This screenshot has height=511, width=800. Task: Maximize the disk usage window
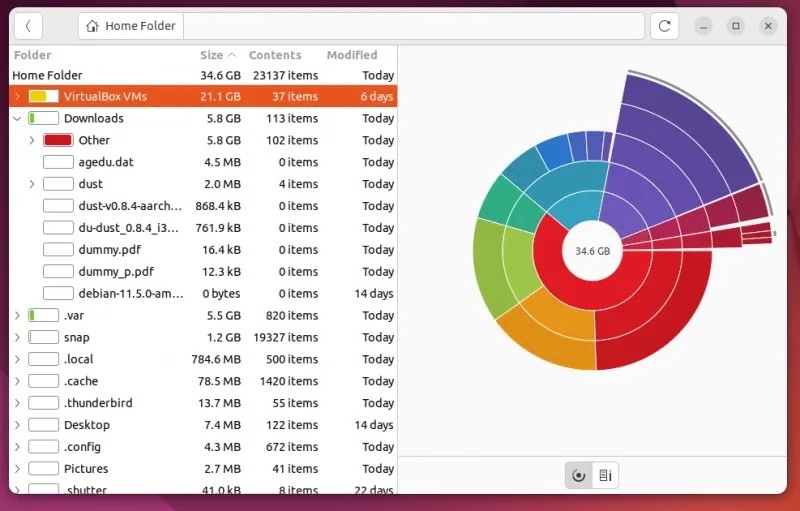click(736, 26)
